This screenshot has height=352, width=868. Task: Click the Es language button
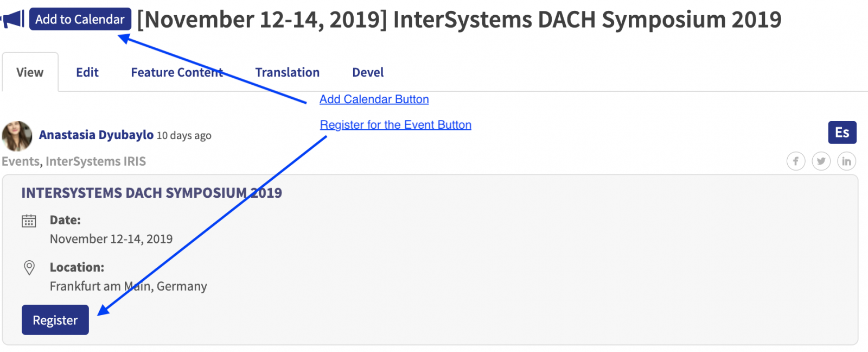842,133
